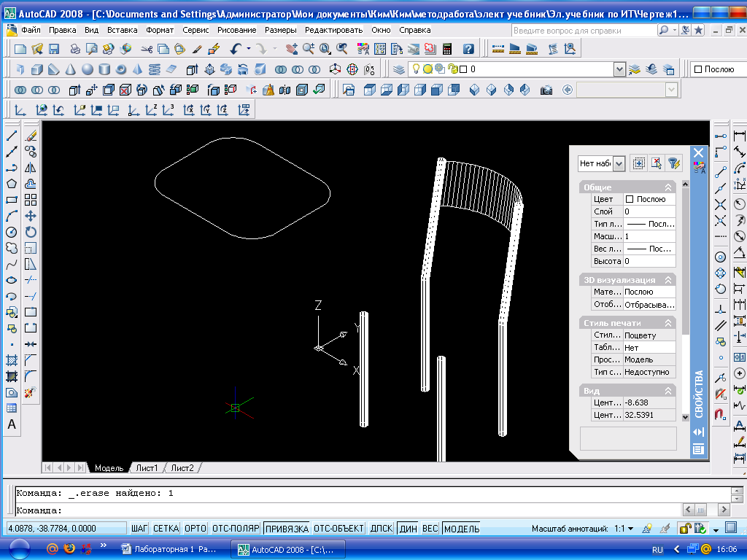Click the Print (plot) icon

pos(75,49)
